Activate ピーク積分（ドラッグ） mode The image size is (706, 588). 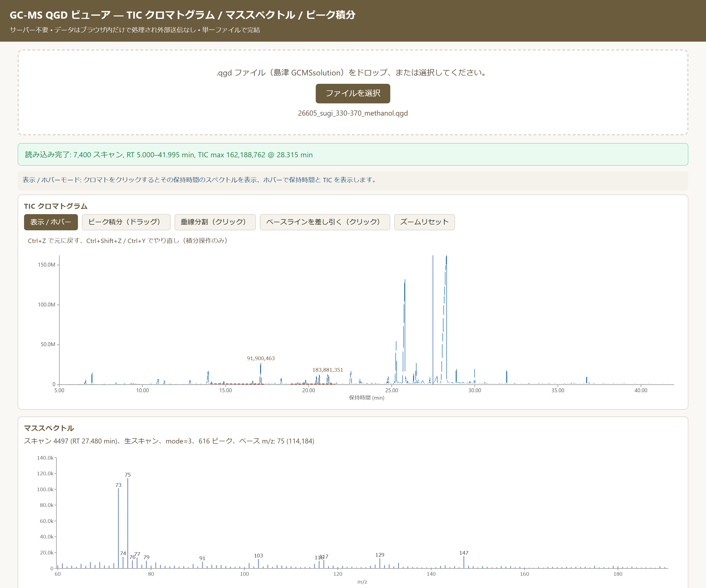click(x=126, y=222)
